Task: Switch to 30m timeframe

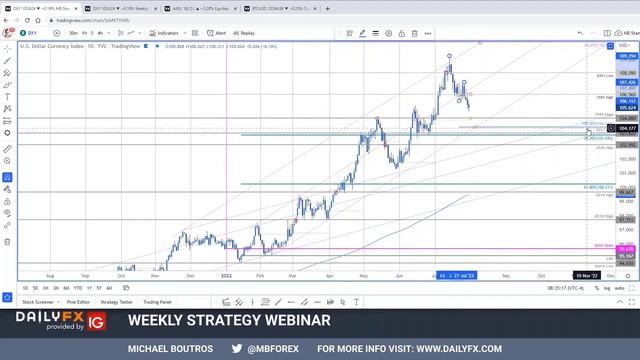Action: [x=73, y=33]
